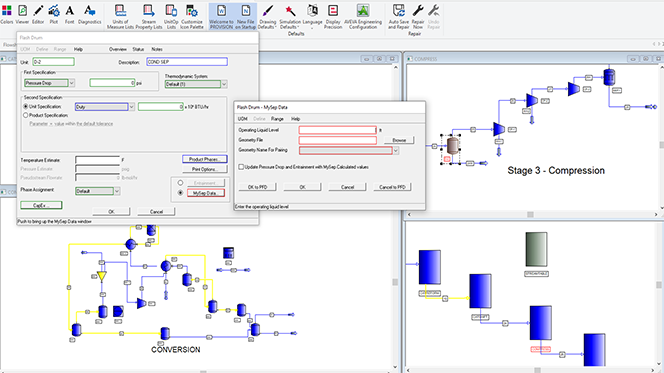Open Notes menu in Flash Drum dialog

157,49
